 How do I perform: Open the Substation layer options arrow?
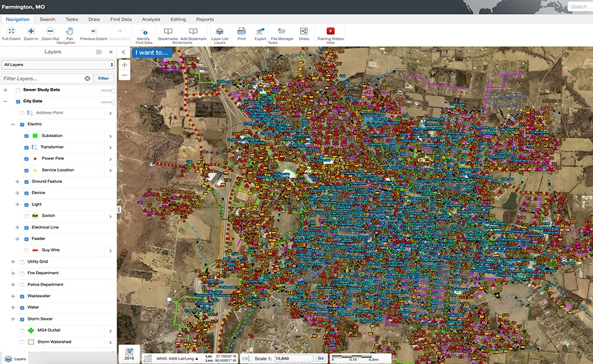tap(111, 136)
